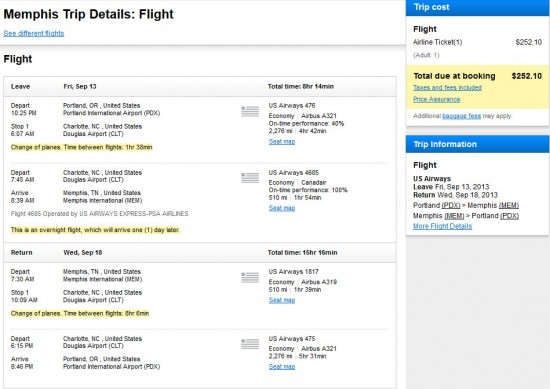This screenshot has width=550, height=389.
Task: Select the Trip Information panel header
Action: [x=477, y=144]
